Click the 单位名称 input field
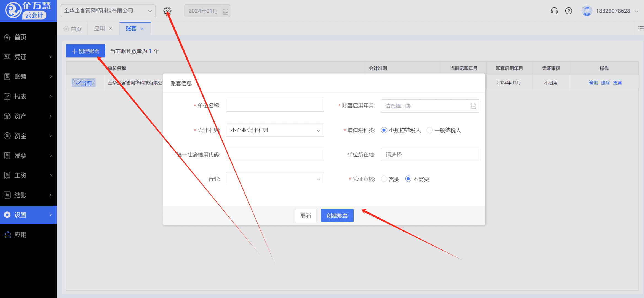Screen dimensions: 644x298 [x=275, y=105]
